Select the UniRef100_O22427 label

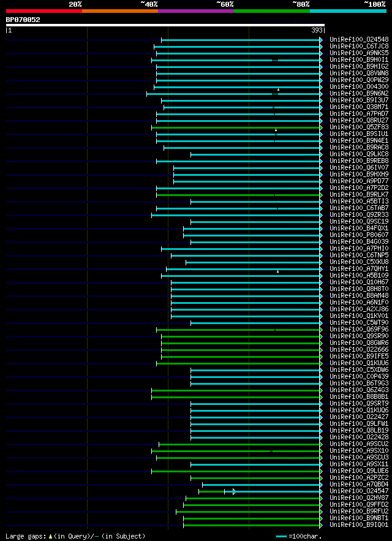pos(359,417)
